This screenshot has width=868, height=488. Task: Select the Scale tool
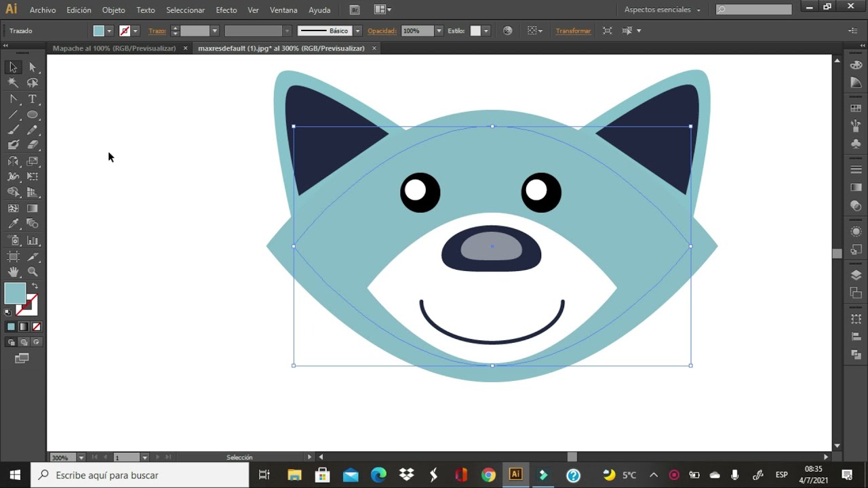tap(32, 161)
